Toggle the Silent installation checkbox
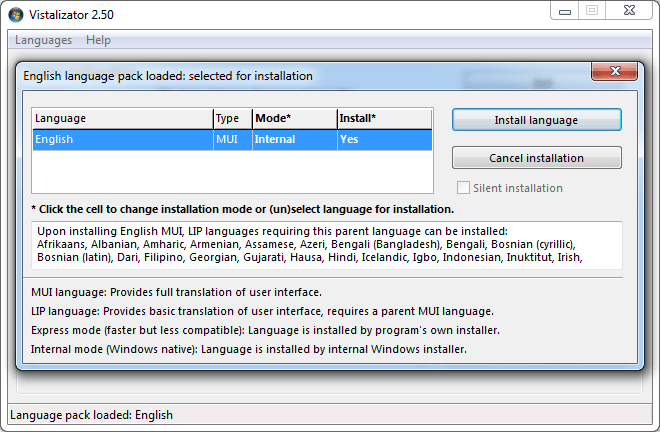Screen dimensions: 660x432 pos(463,188)
